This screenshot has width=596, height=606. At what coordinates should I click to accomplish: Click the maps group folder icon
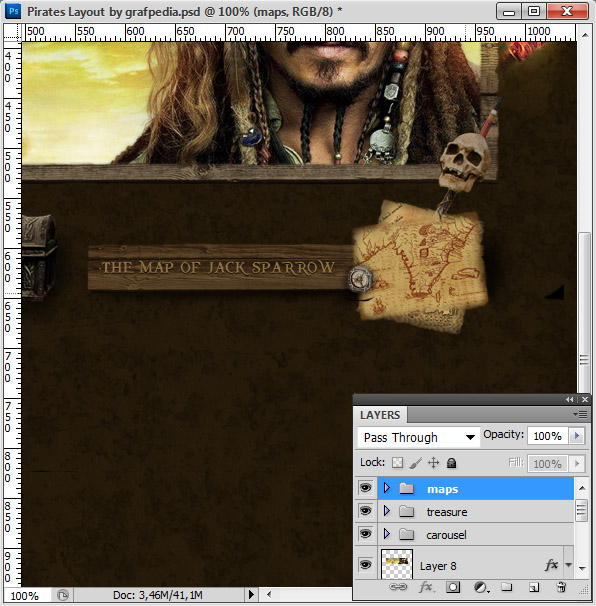pyautogui.click(x=406, y=488)
